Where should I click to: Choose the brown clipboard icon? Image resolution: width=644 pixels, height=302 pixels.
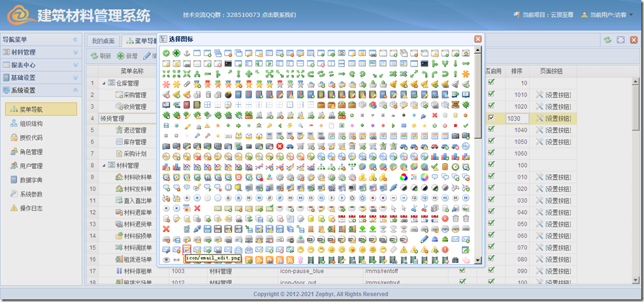[445, 167]
